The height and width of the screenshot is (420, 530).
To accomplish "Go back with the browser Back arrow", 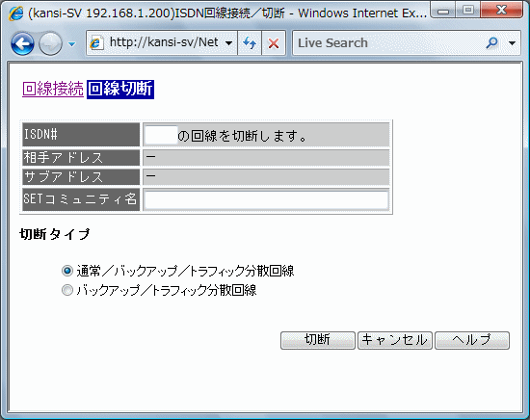I will point(23,43).
